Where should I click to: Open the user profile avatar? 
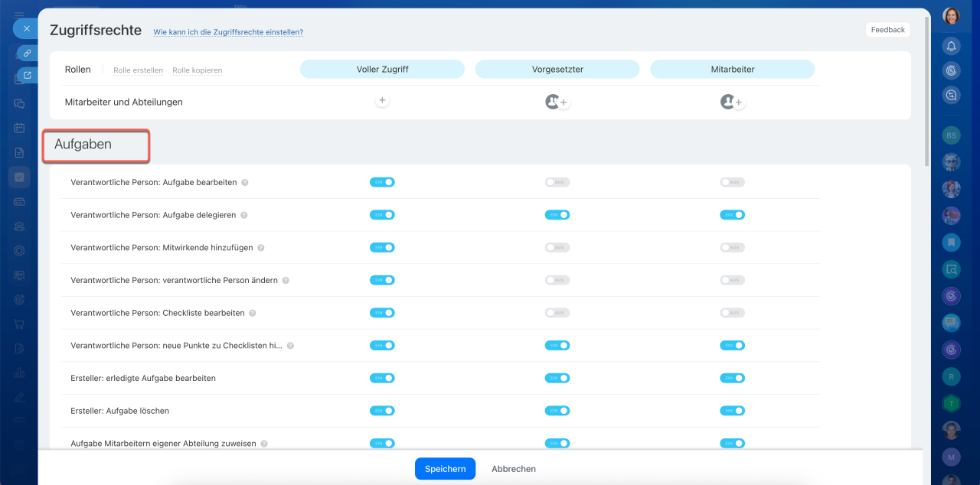951,15
